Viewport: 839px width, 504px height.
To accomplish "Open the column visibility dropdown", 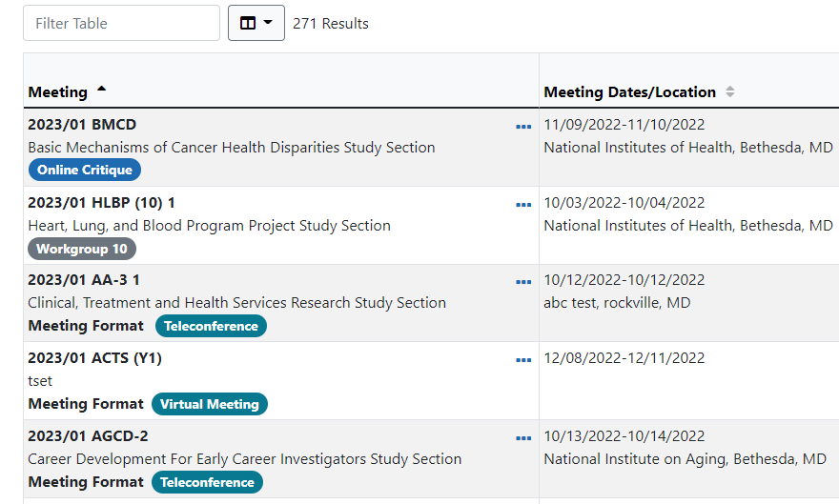I will [256, 23].
